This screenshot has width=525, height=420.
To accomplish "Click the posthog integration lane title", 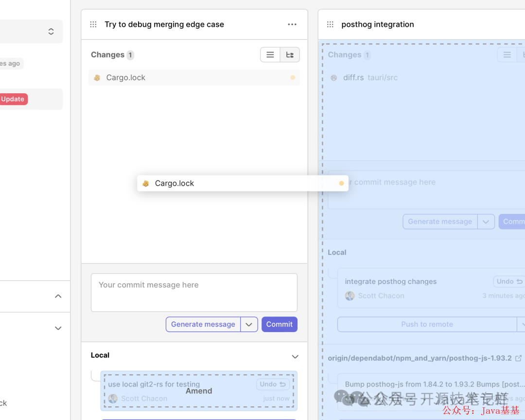I will click(378, 24).
